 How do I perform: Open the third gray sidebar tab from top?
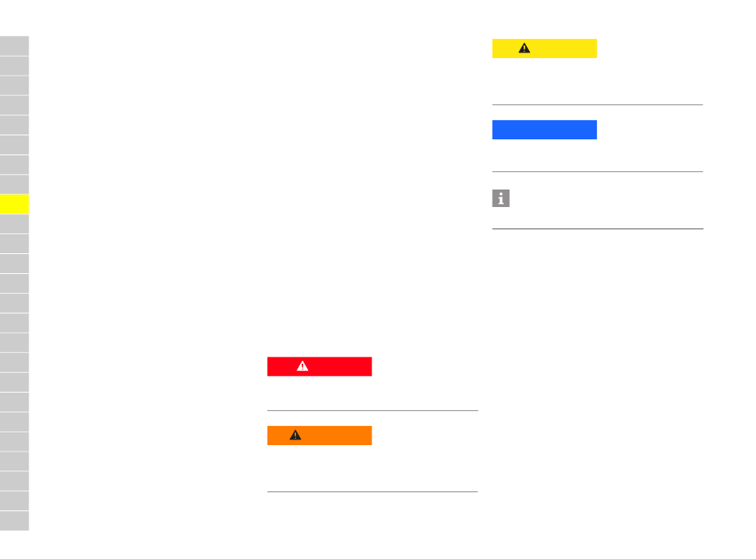(x=14, y=85)
